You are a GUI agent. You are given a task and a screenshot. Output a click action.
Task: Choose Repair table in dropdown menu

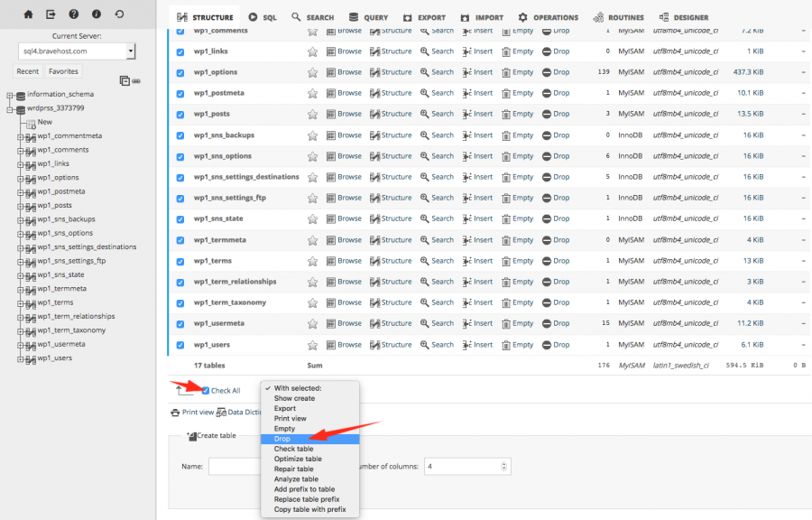pos(309,469)
